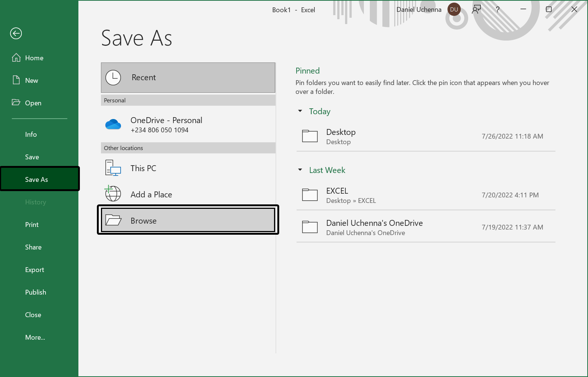This screenshot has height=377, width=588.
Task: Choose Export from the sidebar menu
Action: pos(35,270)
